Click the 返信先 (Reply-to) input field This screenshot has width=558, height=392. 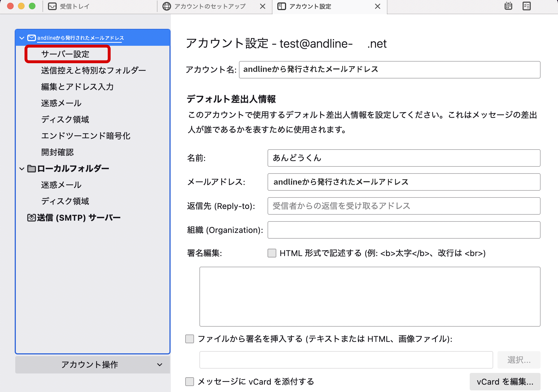tap(404, 206)
